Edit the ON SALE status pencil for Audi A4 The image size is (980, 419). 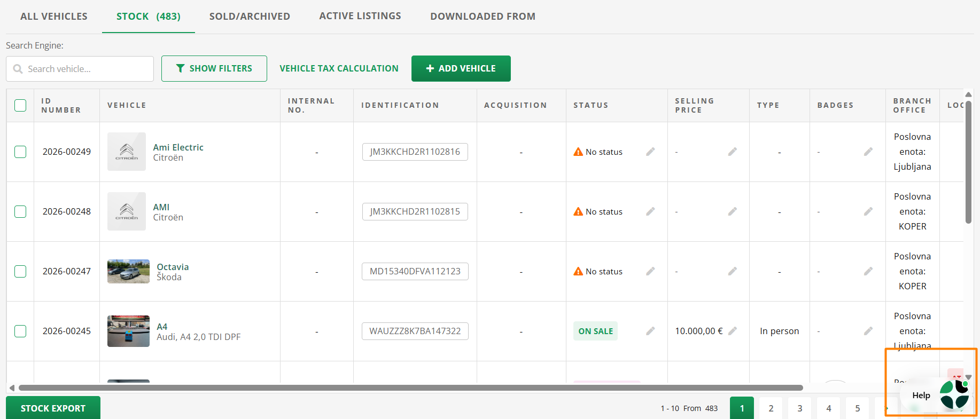point(650,331)
